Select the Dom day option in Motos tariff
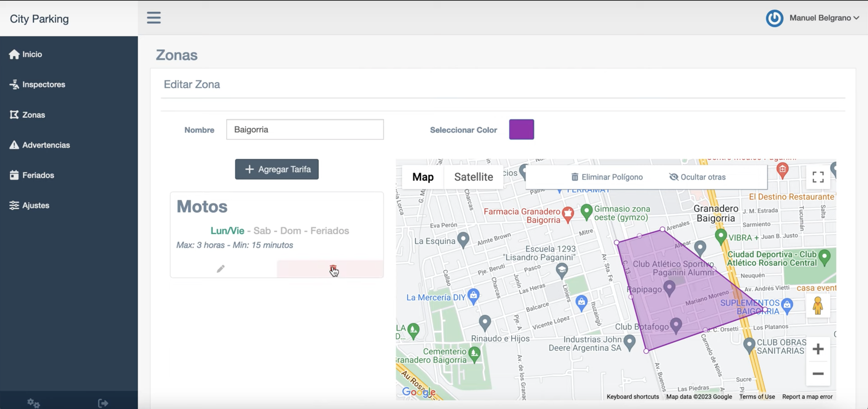Image resolution: width=868 pixels, height=409 pixels. click(290, 231)
